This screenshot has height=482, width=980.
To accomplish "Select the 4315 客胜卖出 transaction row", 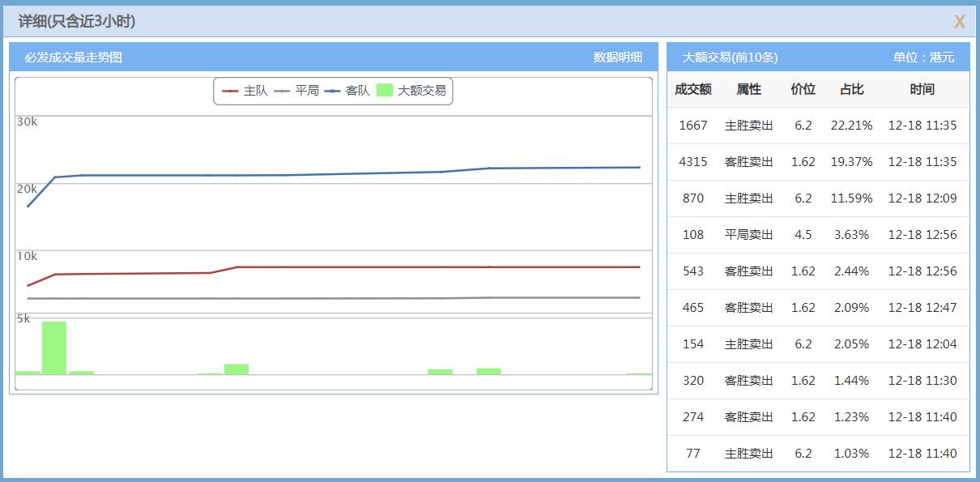I will click(818, 162).
